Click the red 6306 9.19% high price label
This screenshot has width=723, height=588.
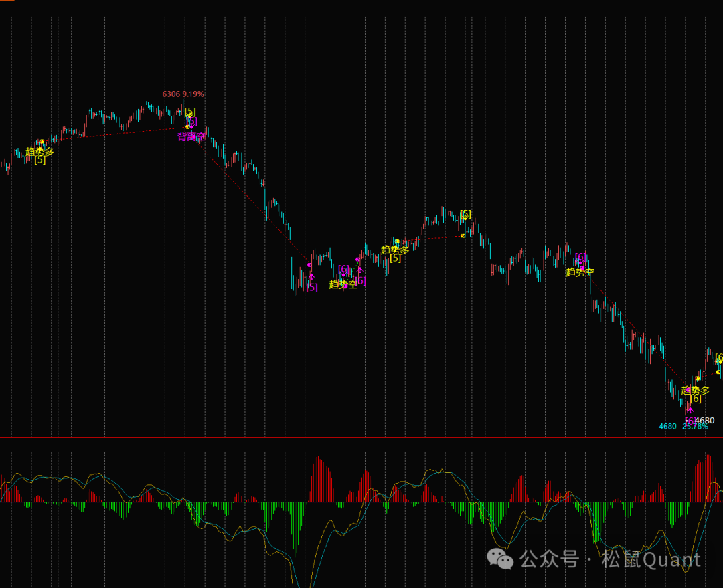click(183, 94)
